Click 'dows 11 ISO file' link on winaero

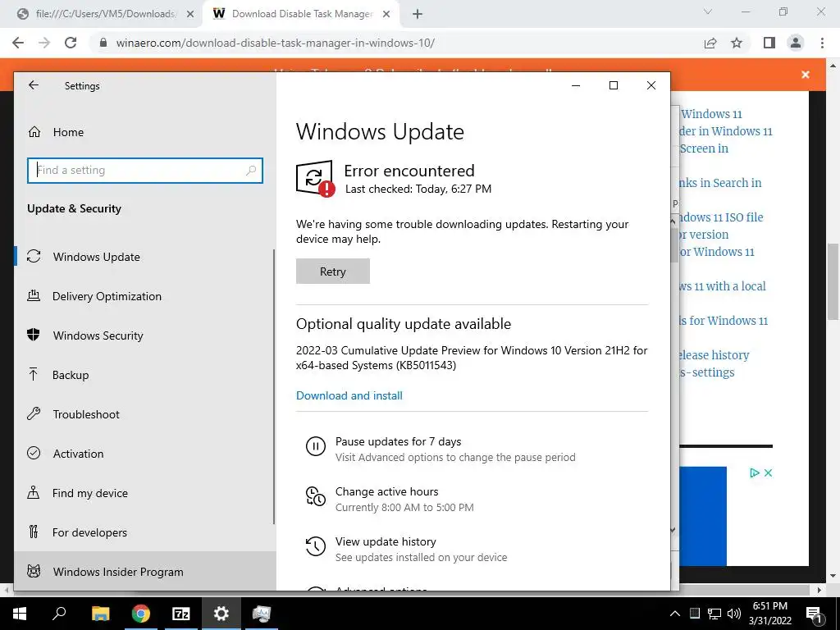coord(721,217)
